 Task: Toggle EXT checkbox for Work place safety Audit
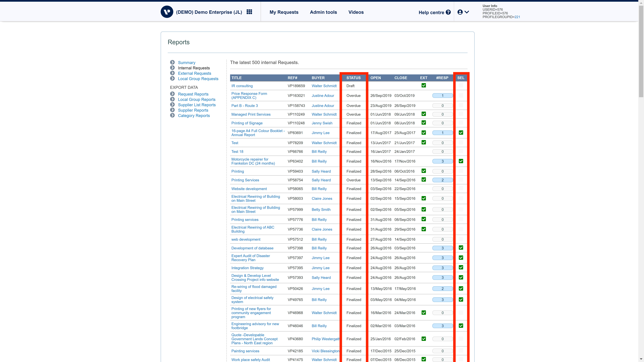tap(424, 359)
